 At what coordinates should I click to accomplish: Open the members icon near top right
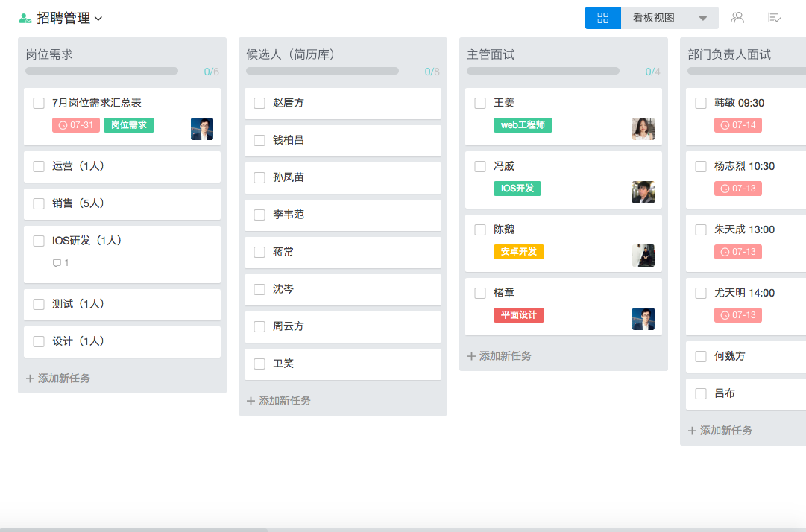(x=737, y=17)
